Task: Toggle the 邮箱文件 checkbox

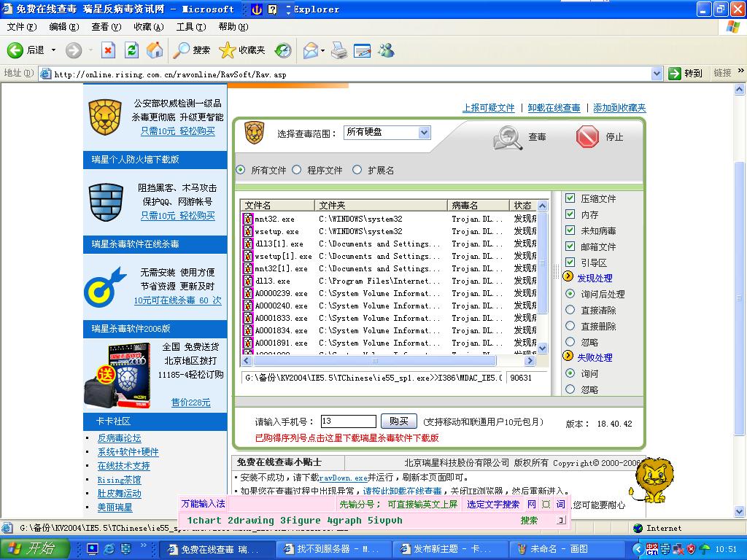Action: [x=570, y=246]
